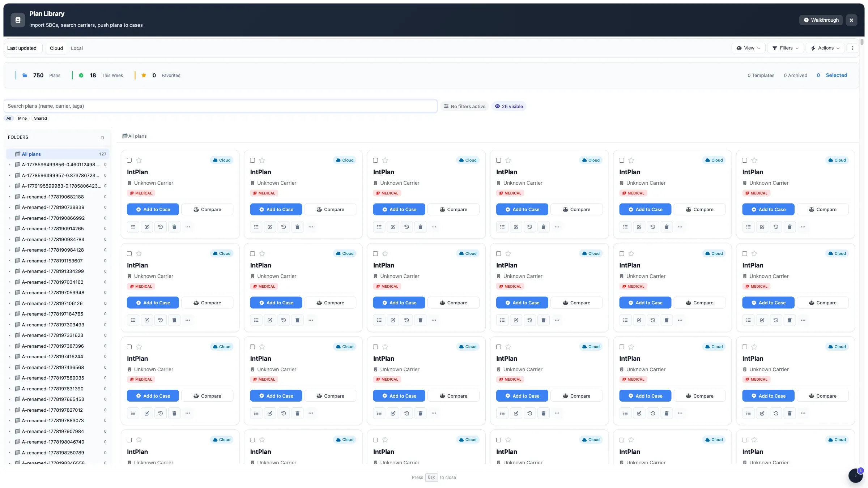Favorite the first plan card in top row
The width and height of the screenshot is (868, 488).
tap(139, 160)
